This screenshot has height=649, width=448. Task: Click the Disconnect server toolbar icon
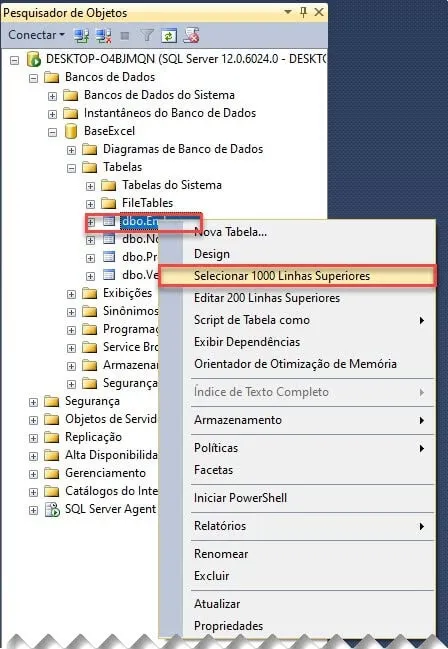(104, 36)
